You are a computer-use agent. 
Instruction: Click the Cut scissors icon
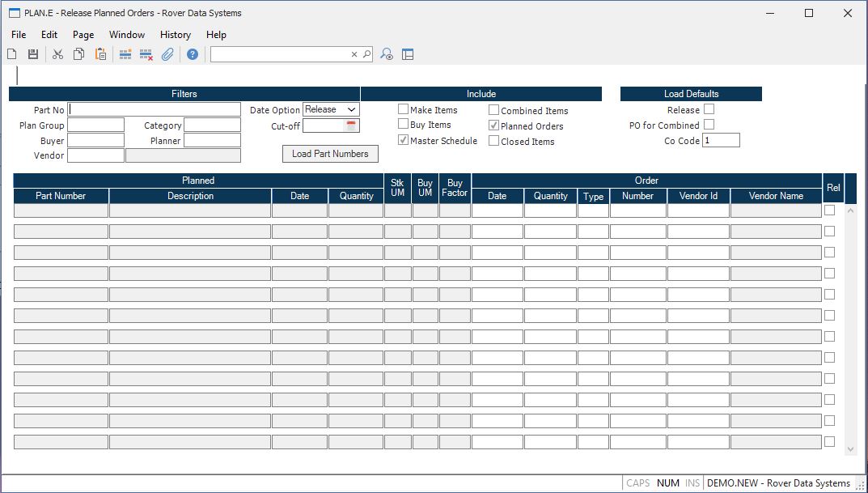57,54
